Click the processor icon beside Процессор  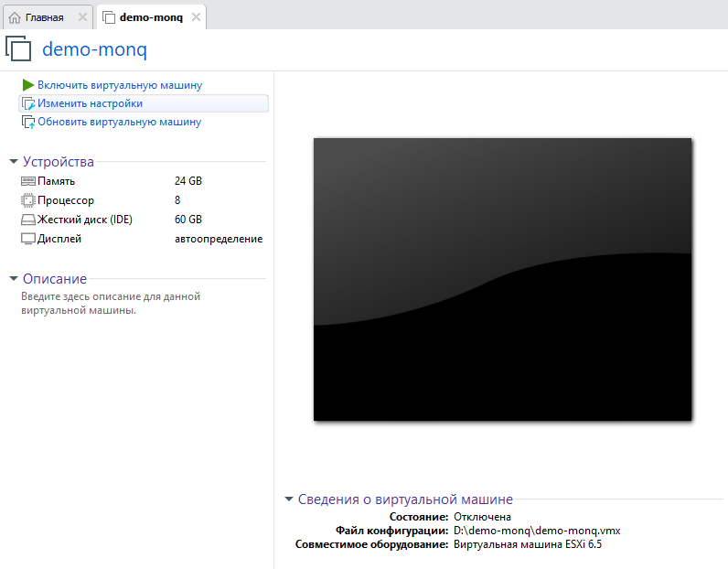pos(27,200)
